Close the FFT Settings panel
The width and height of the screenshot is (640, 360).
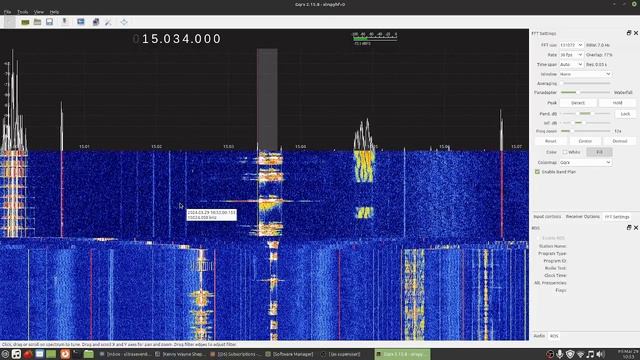pyautogui.click(x=636, y=33)
